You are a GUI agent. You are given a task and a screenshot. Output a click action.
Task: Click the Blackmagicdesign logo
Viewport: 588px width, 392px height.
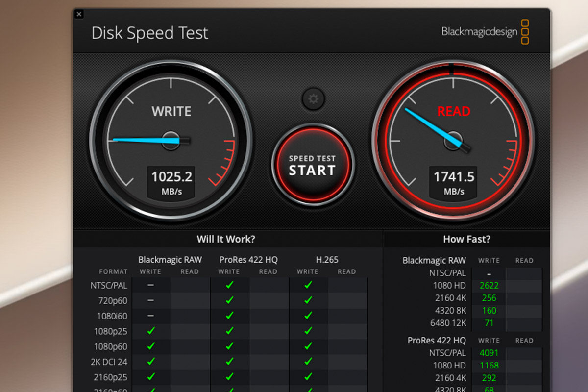(x=486, y=32)
